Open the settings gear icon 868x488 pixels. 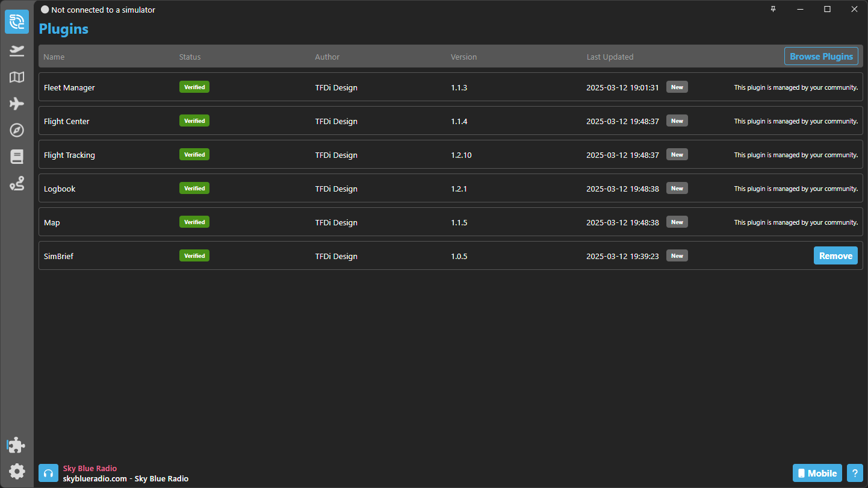point(17,471)
